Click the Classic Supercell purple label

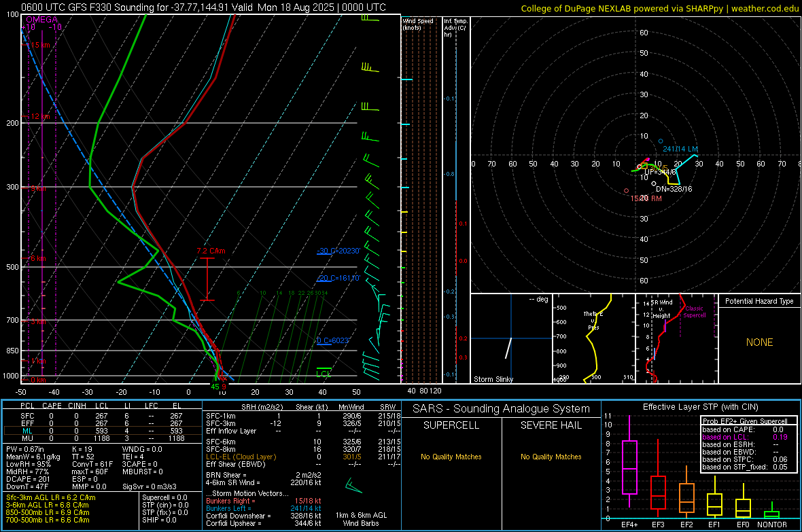click(x=694, y=312)
